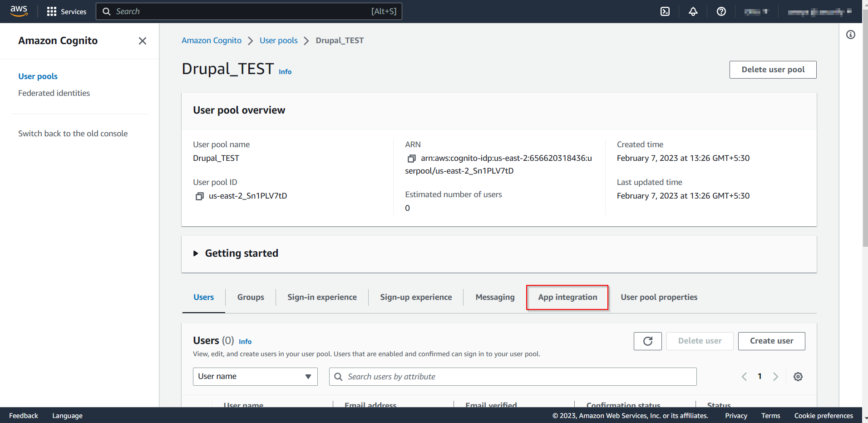Go to next users page
868x423 pixels.
click(x=775, y=377)
